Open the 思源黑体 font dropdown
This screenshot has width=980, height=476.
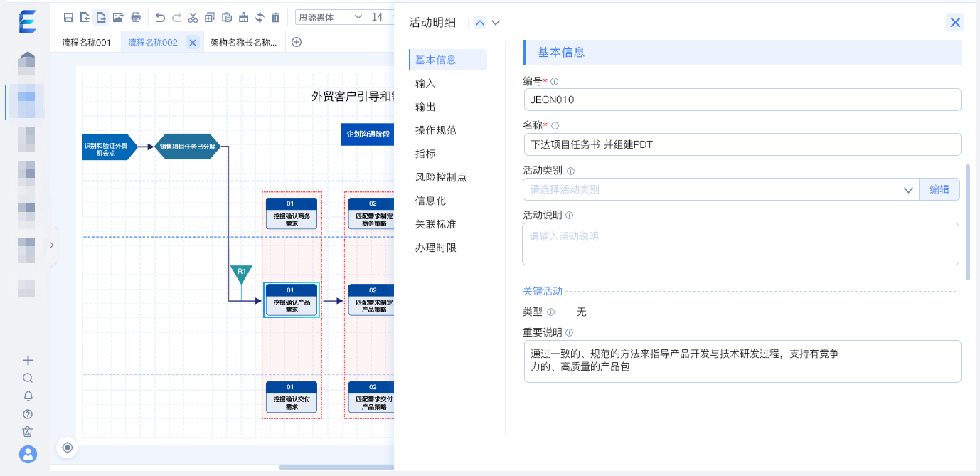329,17
